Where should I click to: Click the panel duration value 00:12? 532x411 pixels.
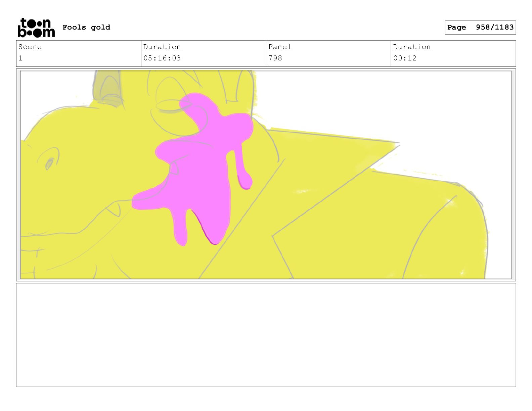pyautogui.click(x=405, y=58)
